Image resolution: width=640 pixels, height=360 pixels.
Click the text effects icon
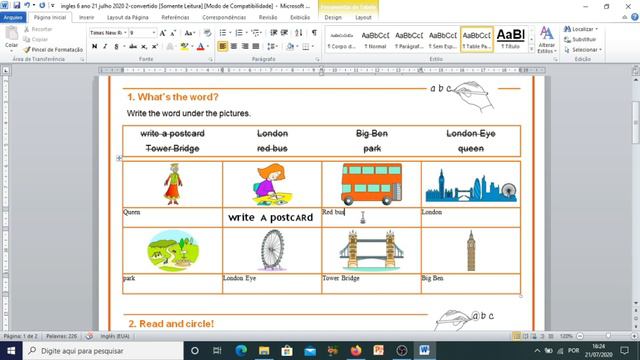170,47
